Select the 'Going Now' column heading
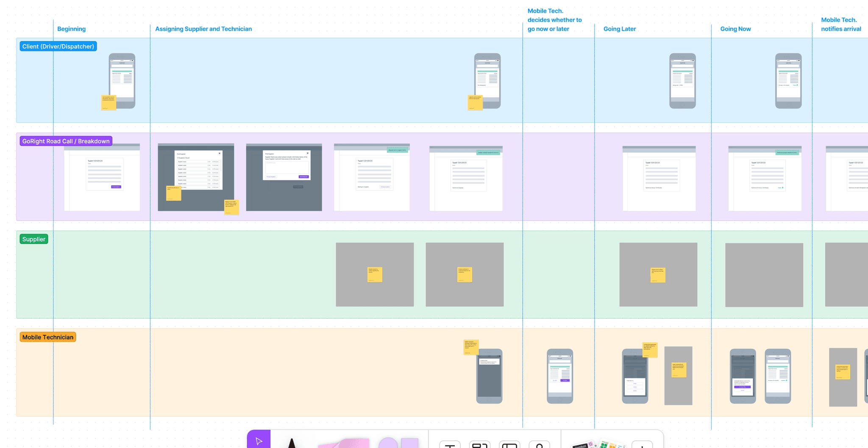Screen dimensions: 868x448 (735, 29)
